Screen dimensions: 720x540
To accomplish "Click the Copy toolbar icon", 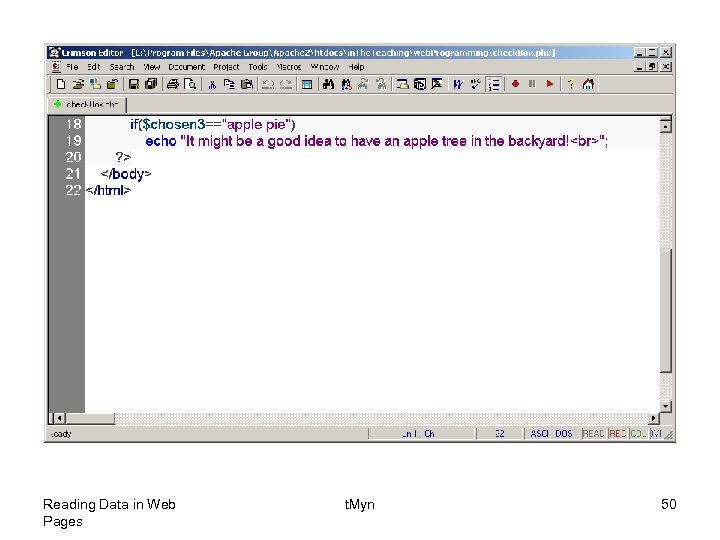I will (229, 84).
